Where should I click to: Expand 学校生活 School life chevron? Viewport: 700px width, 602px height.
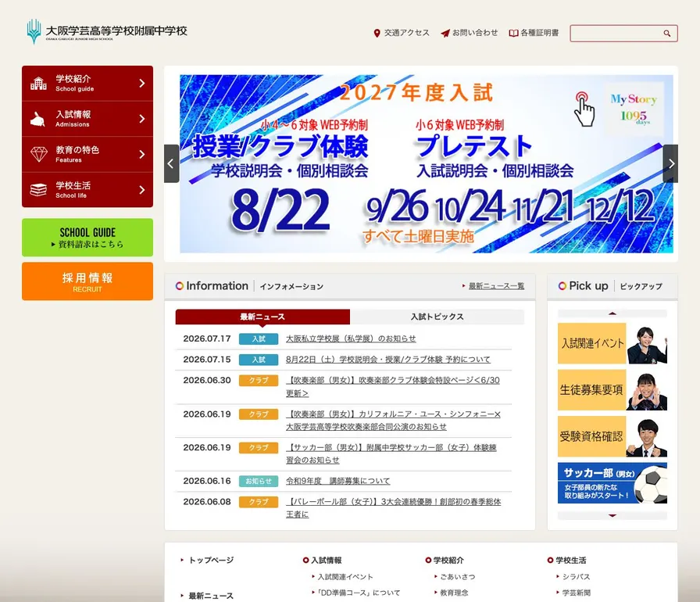coord(142,190)
